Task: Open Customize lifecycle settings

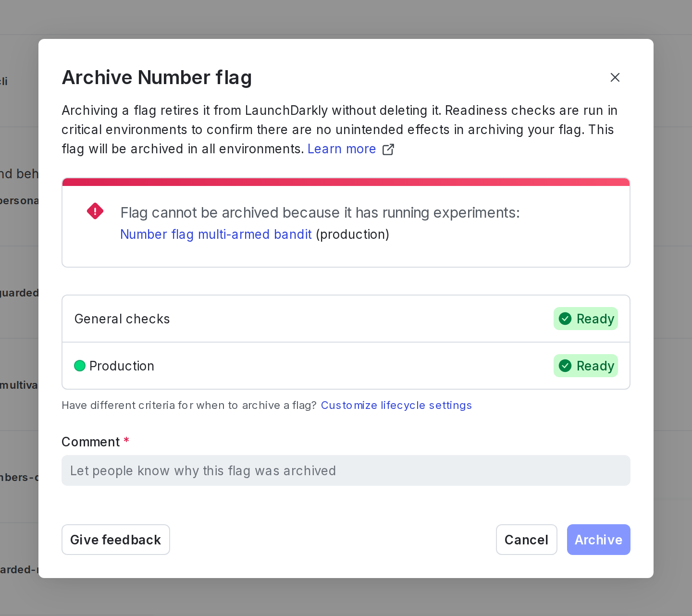Action: pyautogui.click(x=396, y=405)
